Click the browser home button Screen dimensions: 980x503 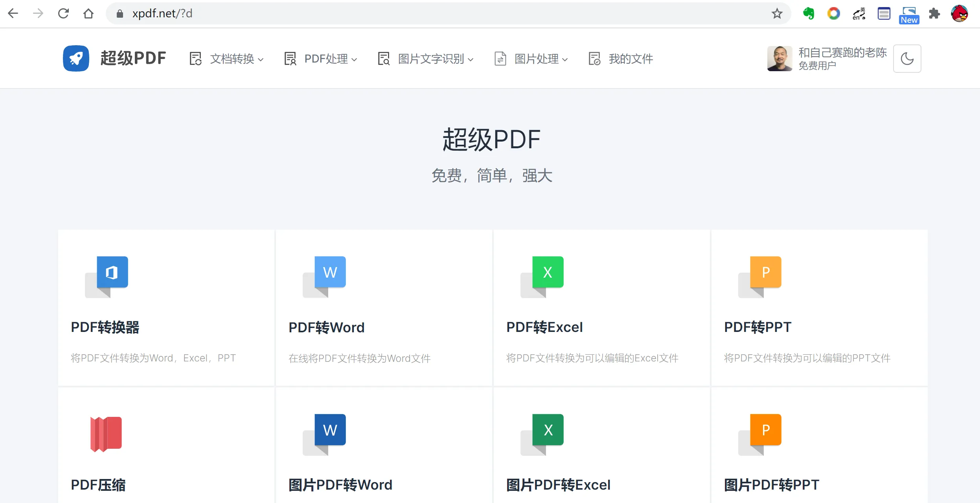(x=88, y=14)
